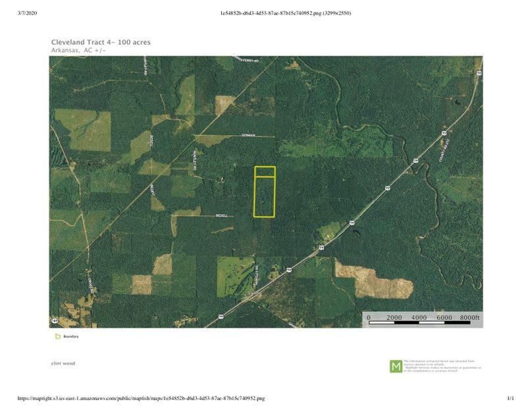Image resolution: width=532 pixels, height=411 pixels.
Task: Click the Huntley Rd label on map
Action: pos(195,161)
